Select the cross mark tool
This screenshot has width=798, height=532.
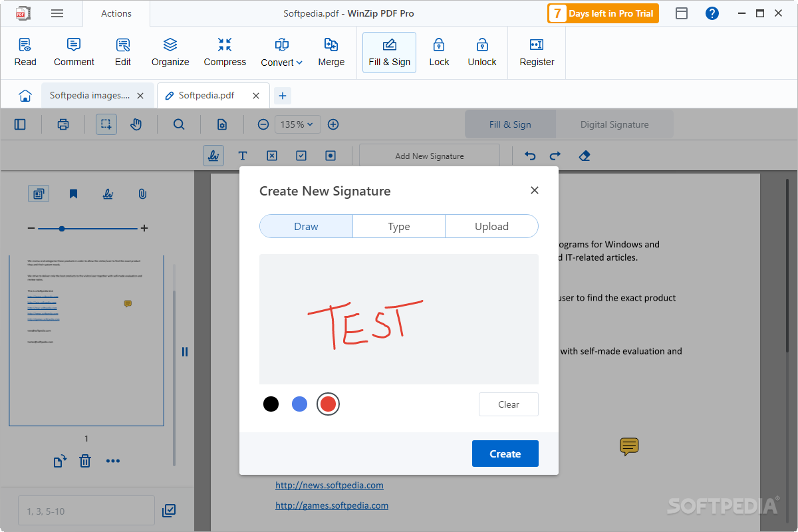(272, 156)
